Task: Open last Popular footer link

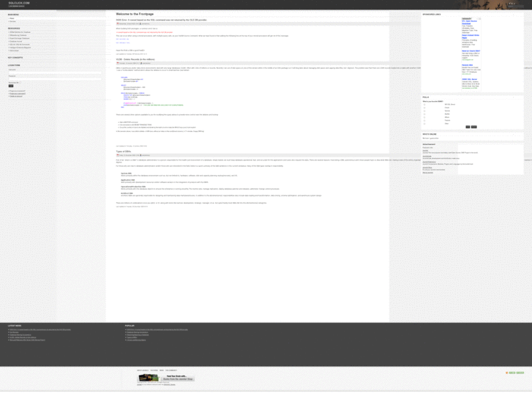Action: click(x=136, y=340)
